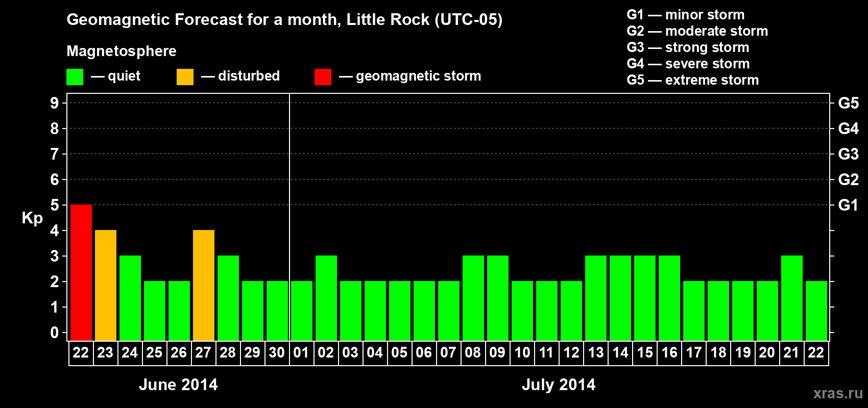Click the green bar for July 22
Screen dimensions: 868x408
[x=816, y=311]
